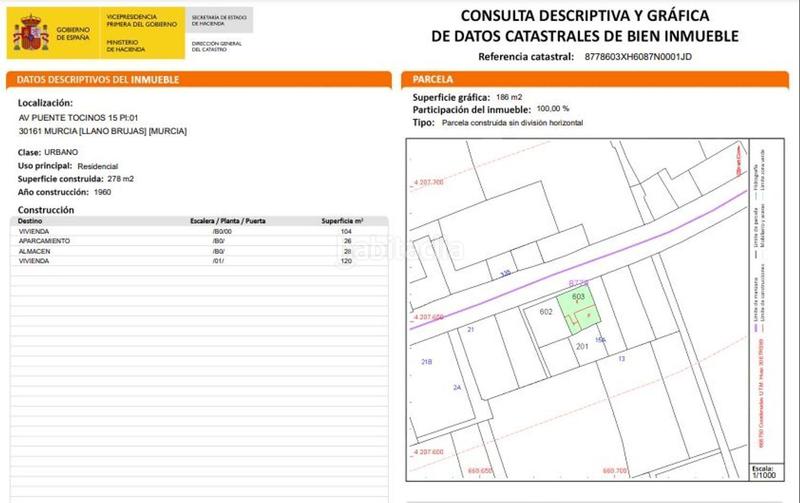Viewport: 800px width, 503px height.
Task: Click the 'Destino' column header
Action: click(x=30, y=221)
